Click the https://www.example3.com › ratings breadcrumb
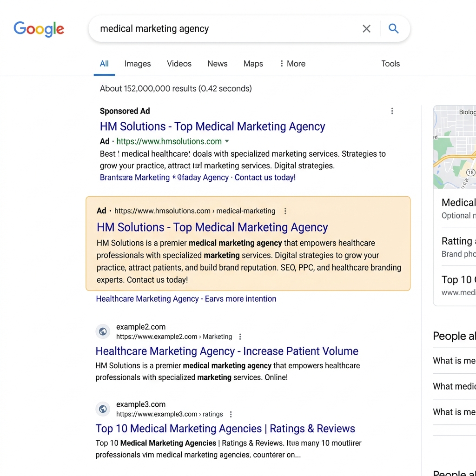This screenshot has height=476, width=476. coord(169,414)
